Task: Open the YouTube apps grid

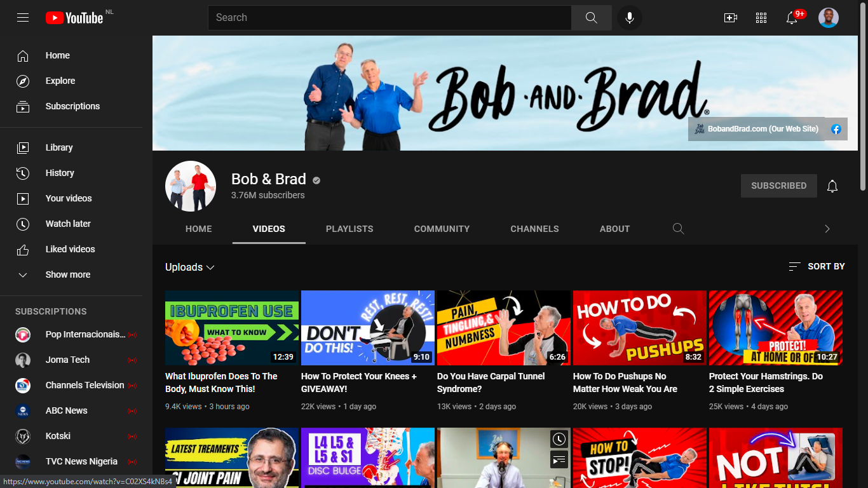Action: [761, 18]
